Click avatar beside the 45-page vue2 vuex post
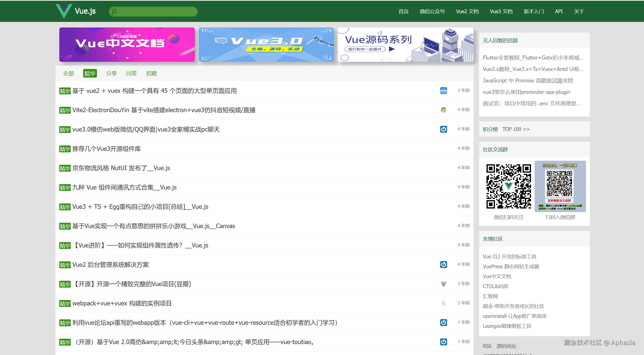Screen dimensions: 644x355 pos(443,91)
